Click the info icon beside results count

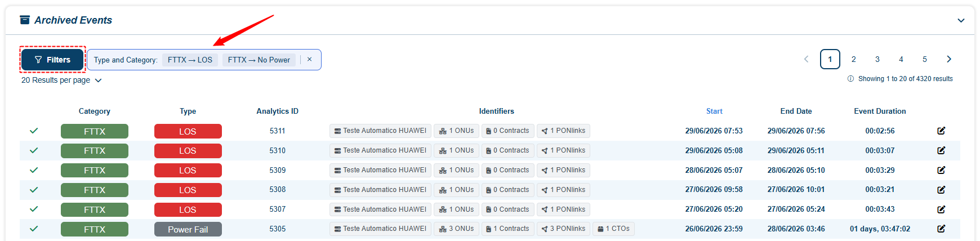pos(850,79)
